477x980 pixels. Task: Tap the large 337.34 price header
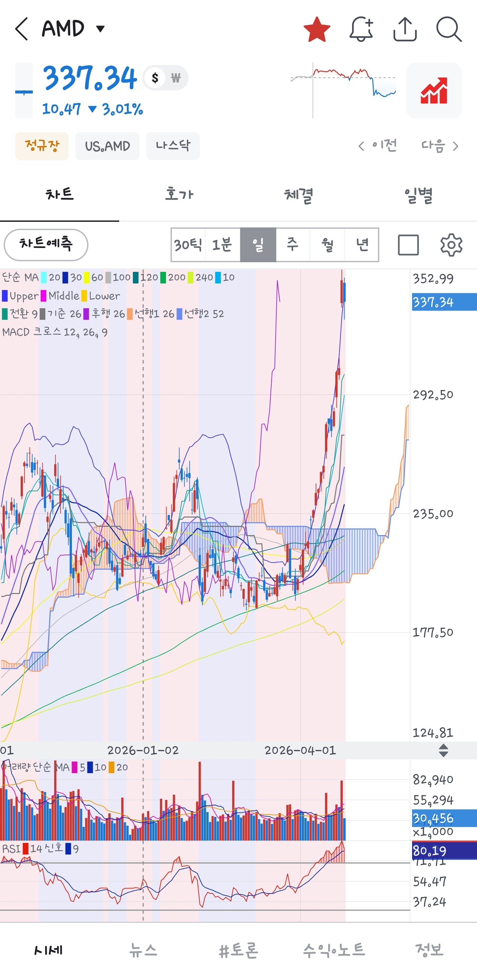pos(90,78)
